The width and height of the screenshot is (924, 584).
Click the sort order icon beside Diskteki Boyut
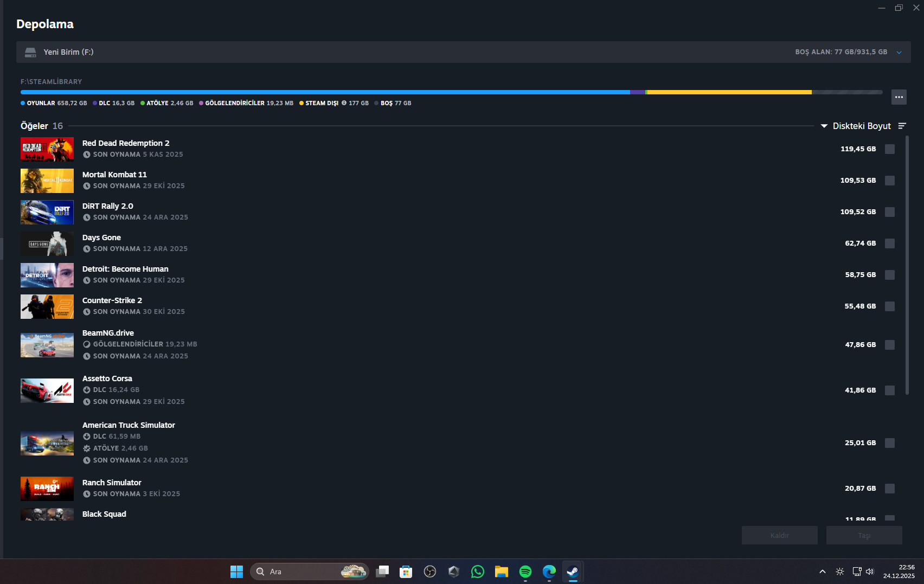[902, 126]
